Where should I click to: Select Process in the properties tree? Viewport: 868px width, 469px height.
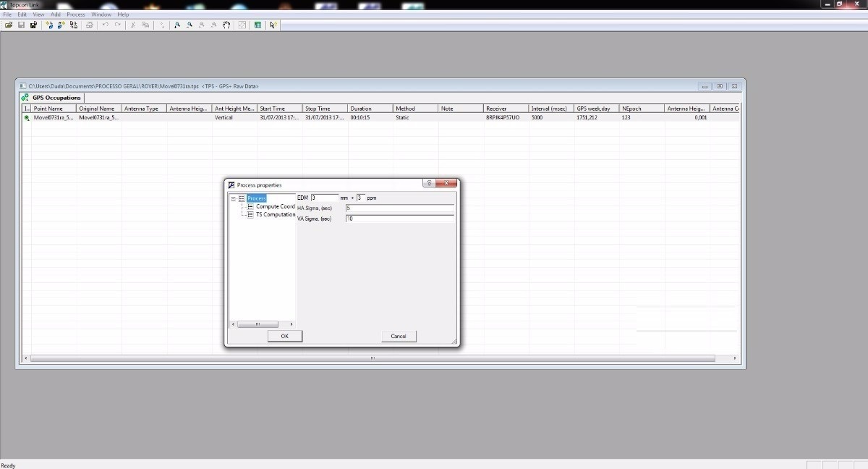[x=257, y=198]
